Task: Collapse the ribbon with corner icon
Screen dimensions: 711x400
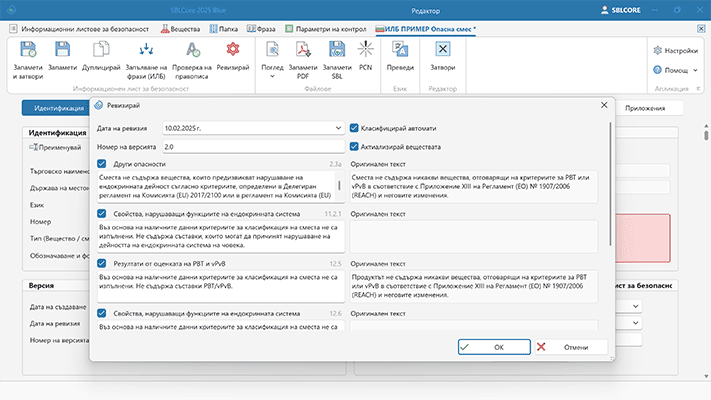Action: coord(698,89)
